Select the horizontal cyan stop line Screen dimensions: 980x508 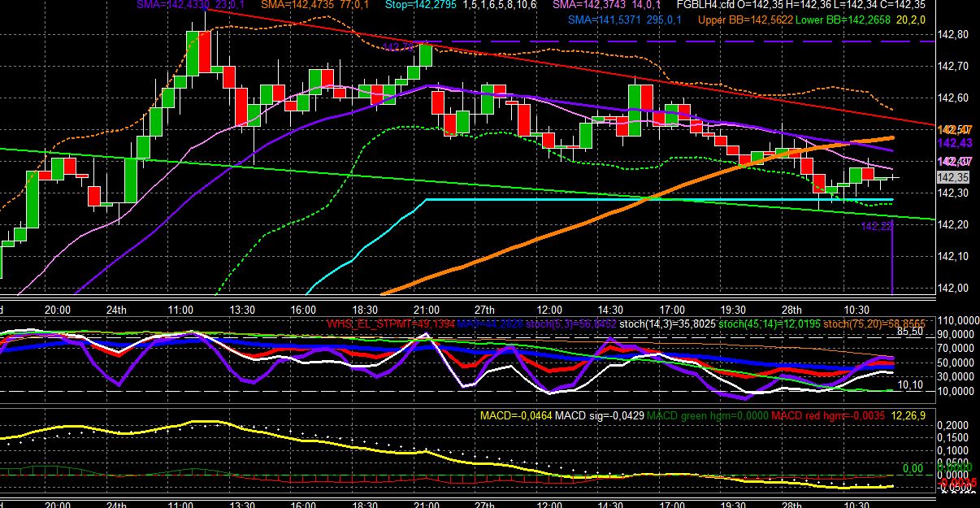(658, 199)
